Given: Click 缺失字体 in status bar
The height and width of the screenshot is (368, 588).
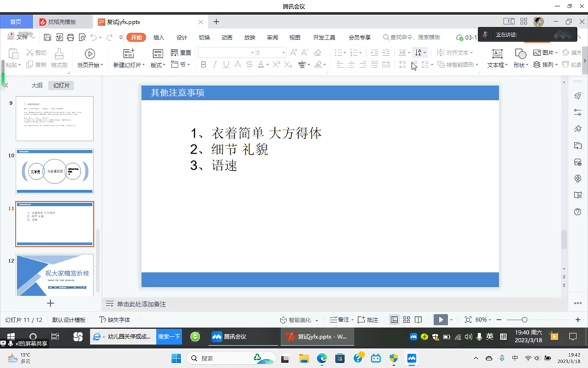Looking at the screenshot, I should click(114, 320).
